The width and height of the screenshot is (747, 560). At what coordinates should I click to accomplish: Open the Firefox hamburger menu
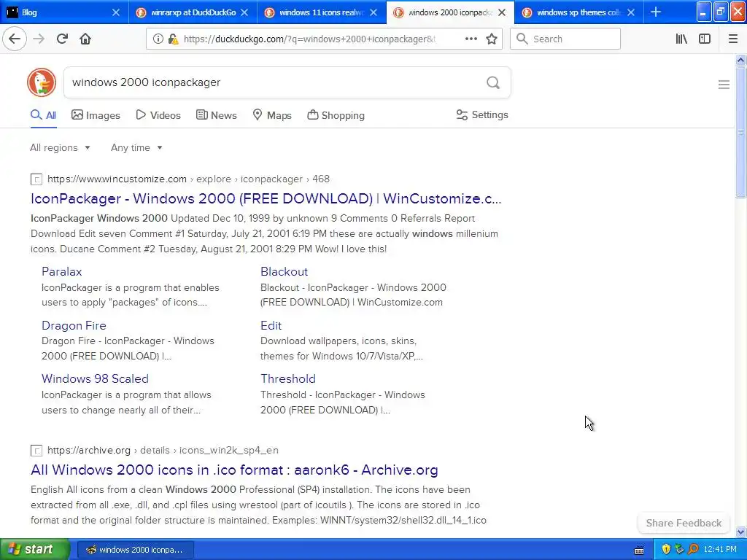(732, 39)
